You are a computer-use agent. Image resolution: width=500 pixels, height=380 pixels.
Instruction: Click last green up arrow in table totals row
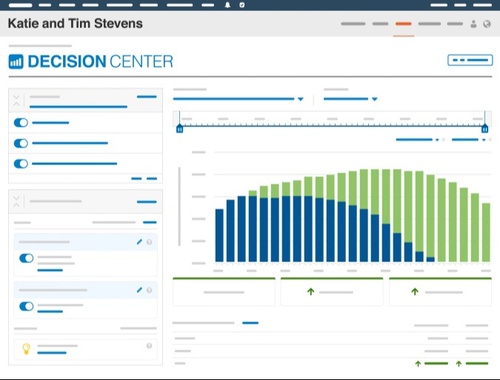(x=459, y=363)
